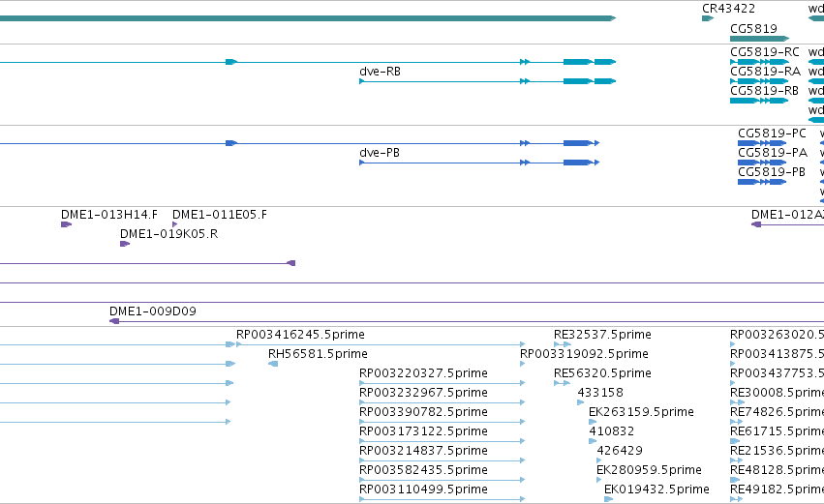Image resolution: width=824 pixels, height=504 pixels.
Task: Open the dve-RB transcript label
Action: click(380, 72)
